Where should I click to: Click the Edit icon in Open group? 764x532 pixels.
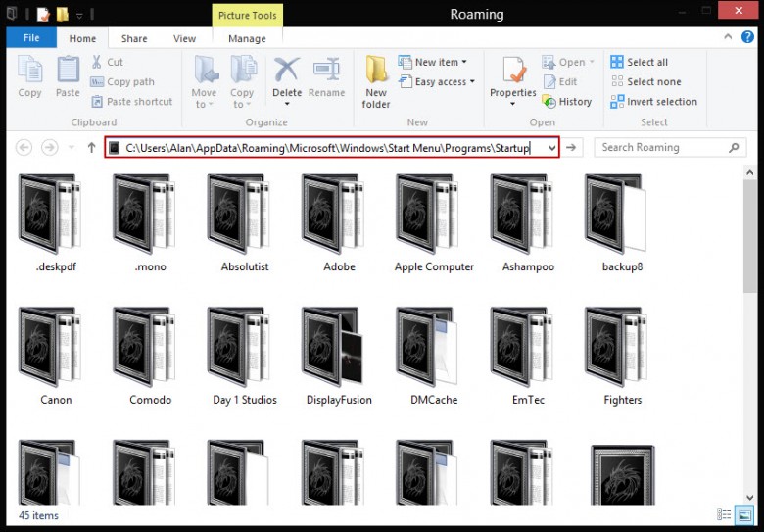pyautogui.click(x=549, y=82)
